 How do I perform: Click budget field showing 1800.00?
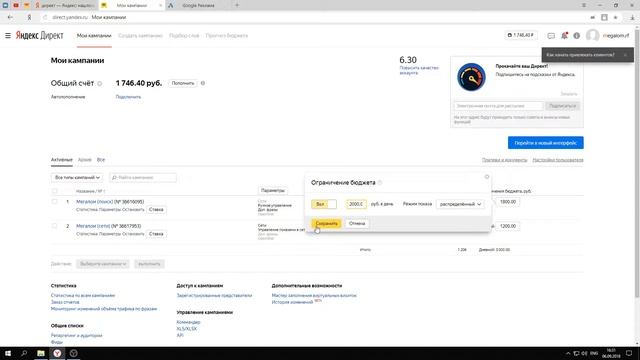click(507, 202)
